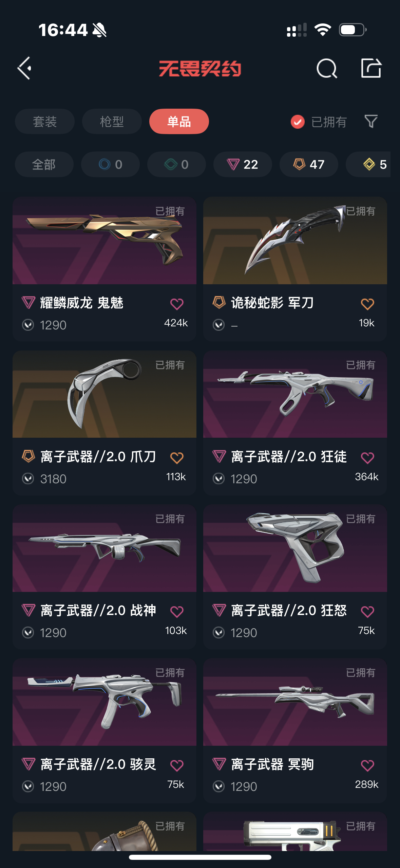This screenshot has height=868, width=400.
Task: Filter by orange tier with 47 items
Action: coord(309,164)
